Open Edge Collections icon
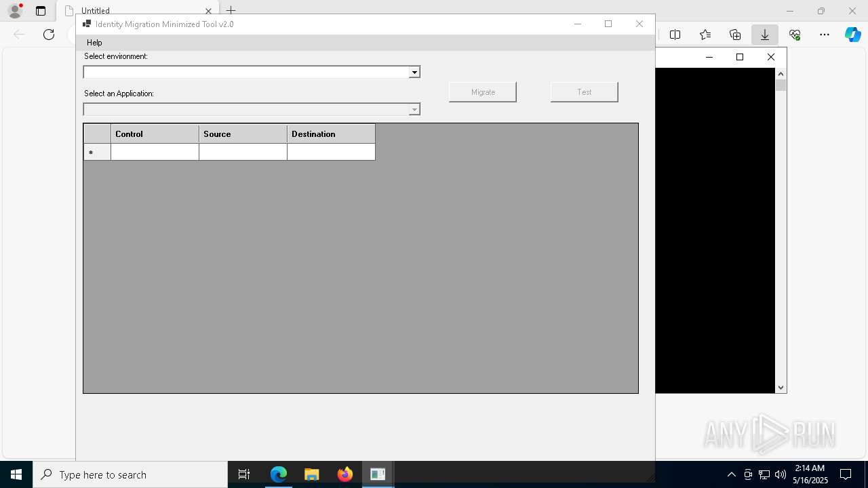Viewport: 868px width, 488px height. pos(735,35)
